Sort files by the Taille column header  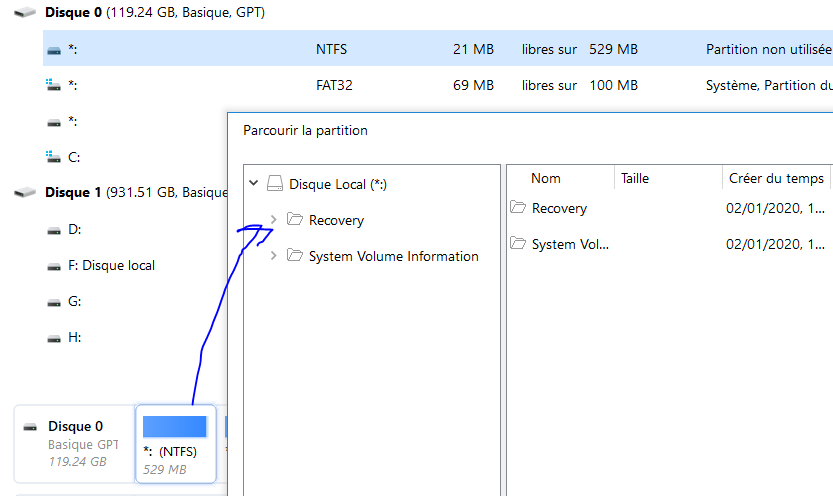click(x=635, y=178)
